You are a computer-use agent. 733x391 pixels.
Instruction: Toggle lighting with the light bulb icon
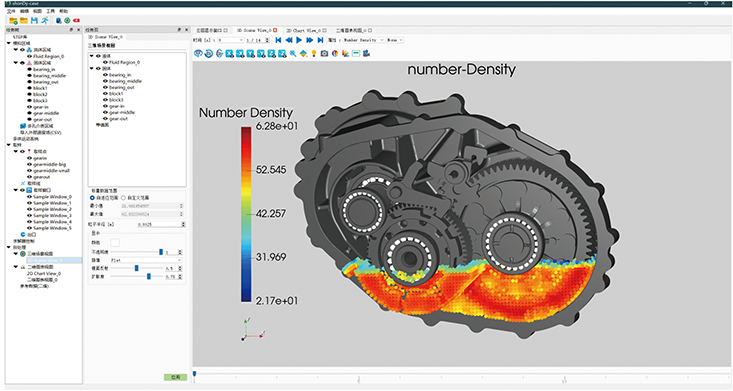[x=314, y=54]
